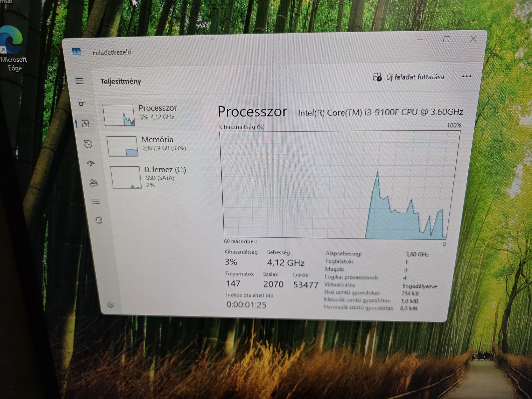Viewport: 532px width, 399px height.
Task: Maximize the Feladatkezelő window
Action: [x=446, y=39]
